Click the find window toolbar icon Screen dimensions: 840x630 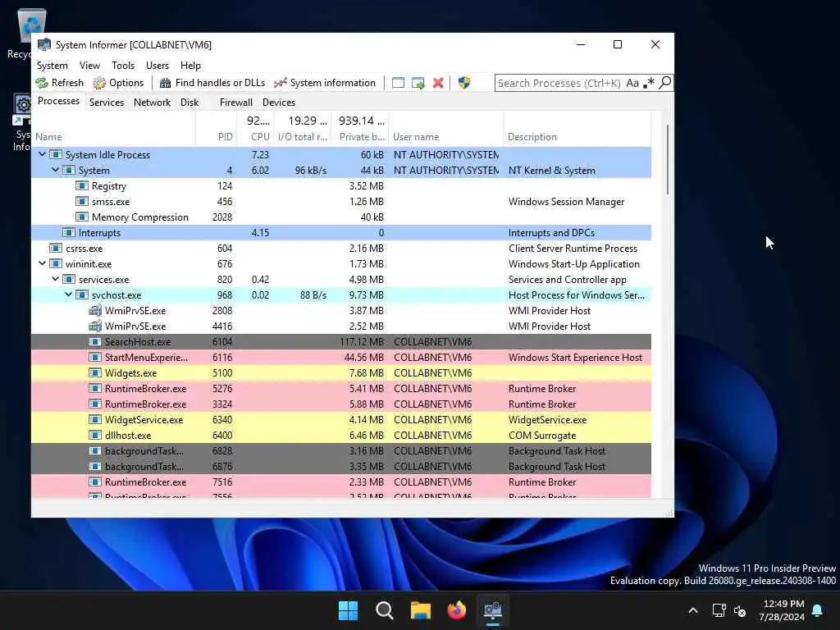point(398,83)
